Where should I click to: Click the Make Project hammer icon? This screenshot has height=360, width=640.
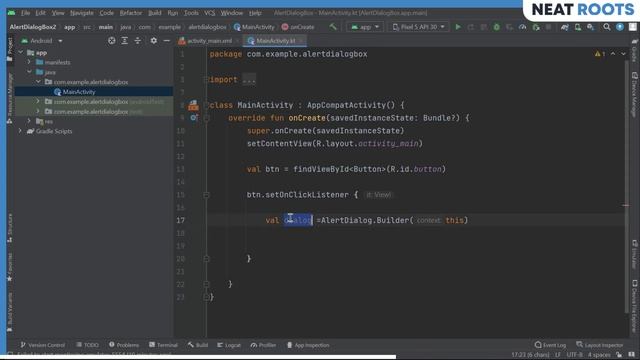click(x=333, y=27)
